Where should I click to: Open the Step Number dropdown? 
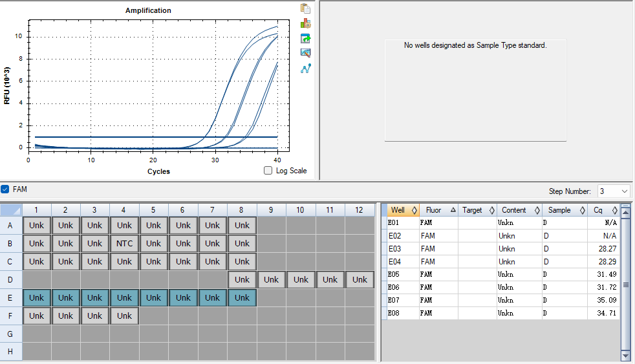point(624,191)
